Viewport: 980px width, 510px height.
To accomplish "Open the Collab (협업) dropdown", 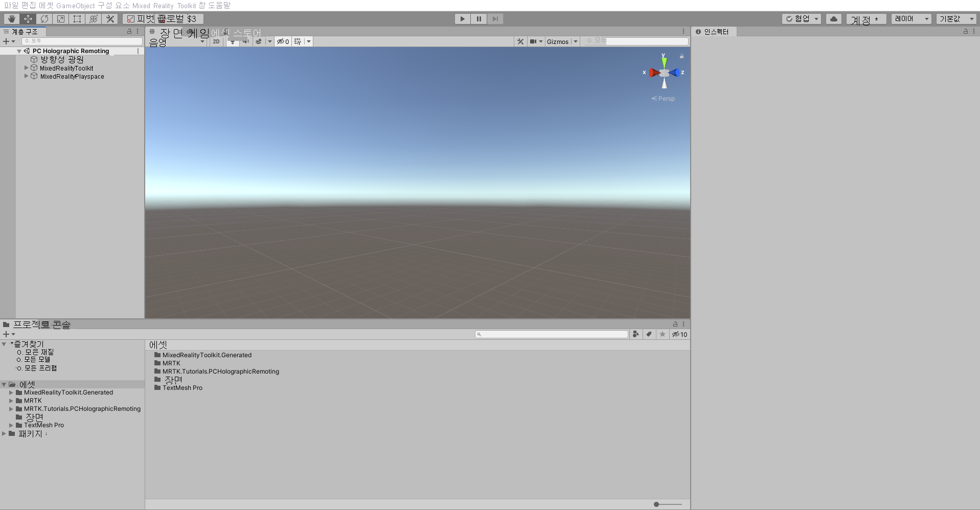I will [802, 19].
